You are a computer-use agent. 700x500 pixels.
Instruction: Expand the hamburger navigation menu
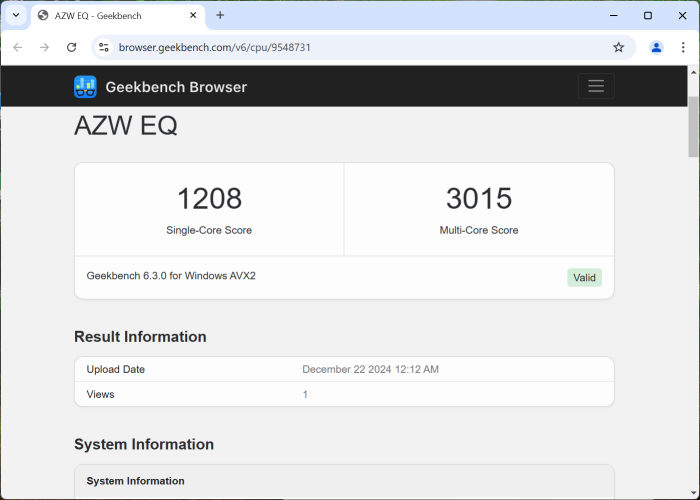(x=596, y=86)
